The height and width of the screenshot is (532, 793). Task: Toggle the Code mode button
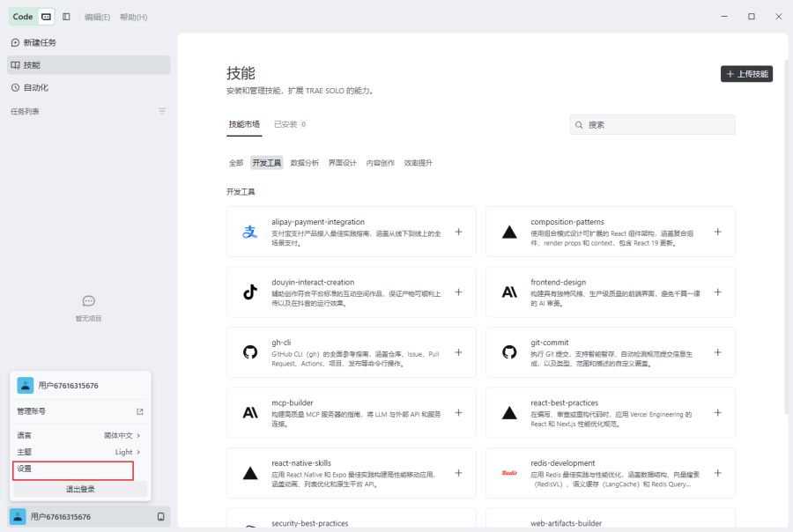tap(23, 17)
